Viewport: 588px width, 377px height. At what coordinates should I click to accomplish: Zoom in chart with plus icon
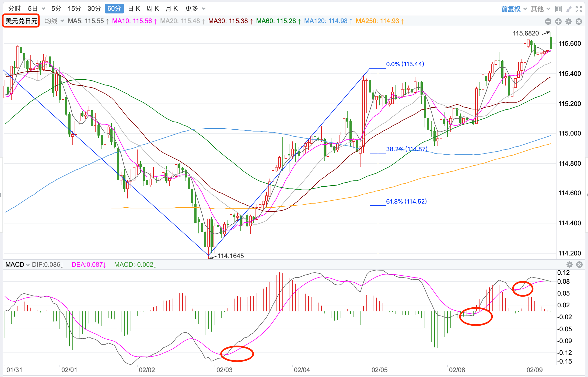[x=558, y=22]
